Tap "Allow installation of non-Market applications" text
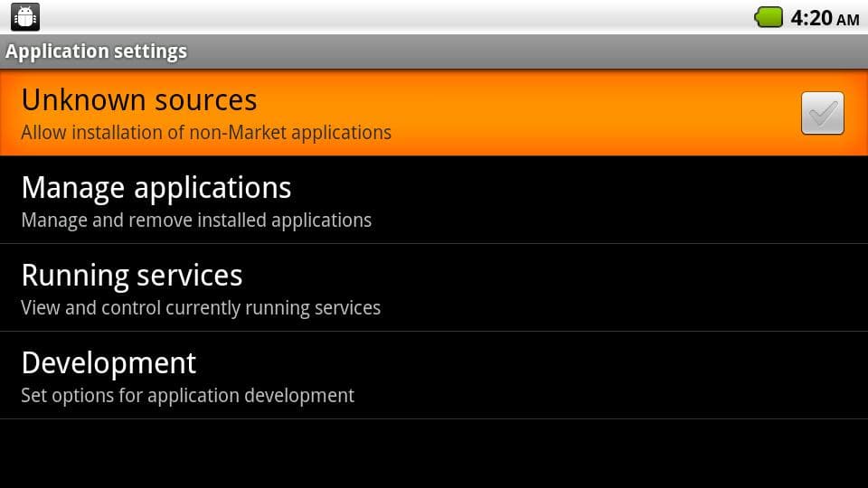The height and width of the screenshot is (488, 868). pyautogui.click(x=206, y=133)
